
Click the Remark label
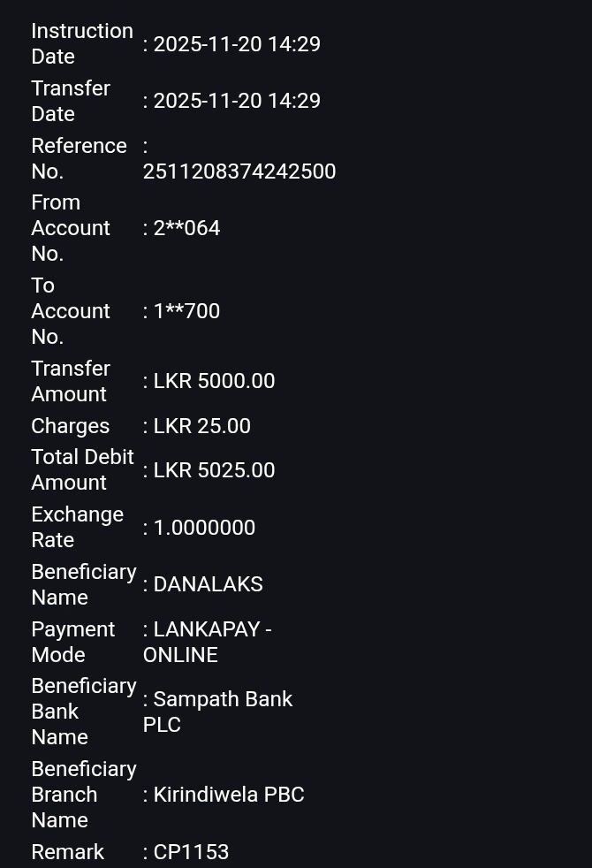67,852
